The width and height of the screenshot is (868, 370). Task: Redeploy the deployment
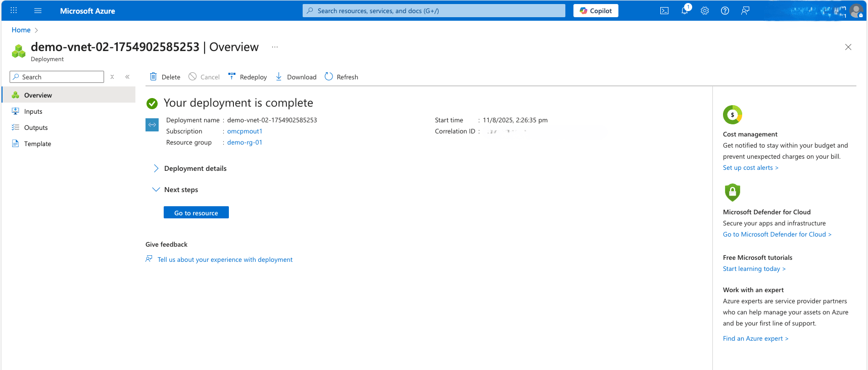click(x=248, y=77)
